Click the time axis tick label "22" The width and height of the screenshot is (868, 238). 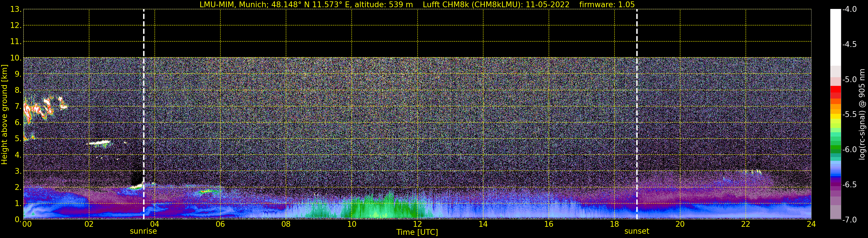coord(746,224)
